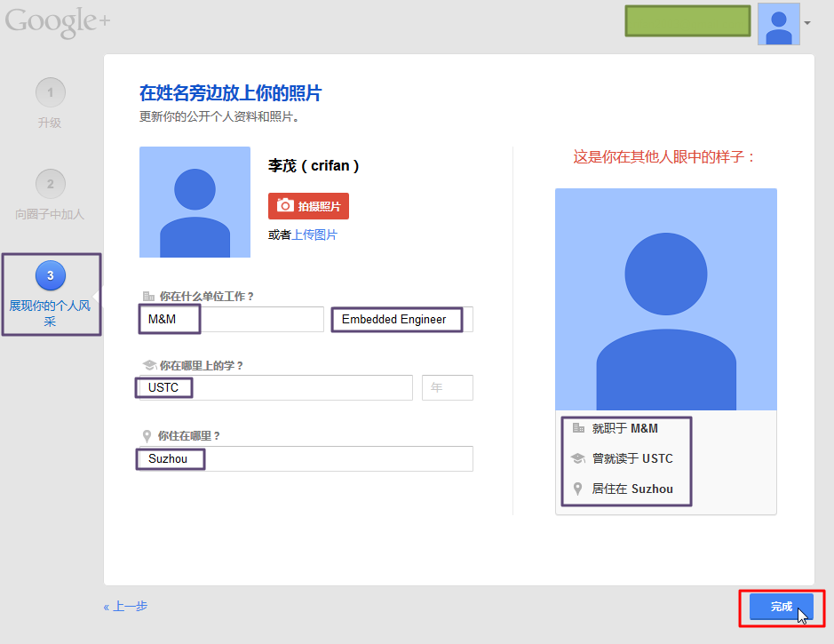Image resolution: width=834 pixels, height=644 pixels.
Task: Focus the location field containing Suzhou
Action: (306, 458)
